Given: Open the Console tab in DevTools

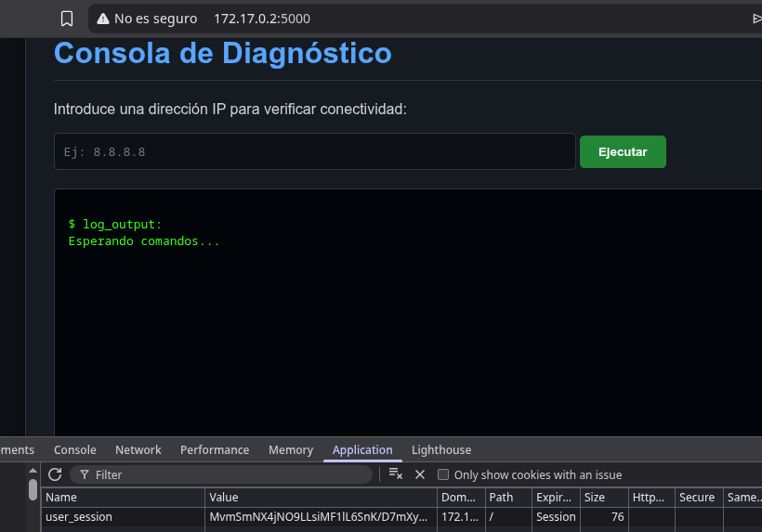Looking at the screenshot, I should pos(75,449).
